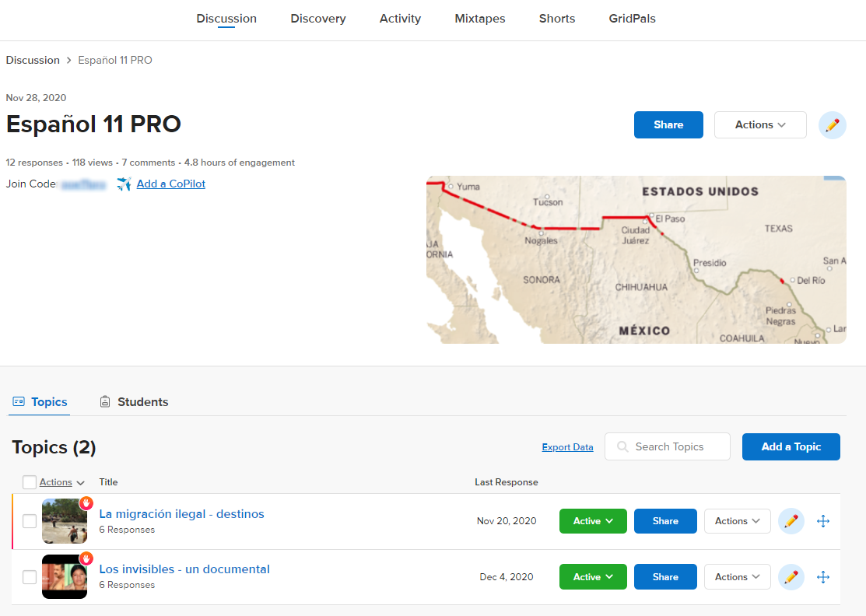Click the pencil icon for La migración ilegal
The image size is (866, 616).
tap(791, 521)
